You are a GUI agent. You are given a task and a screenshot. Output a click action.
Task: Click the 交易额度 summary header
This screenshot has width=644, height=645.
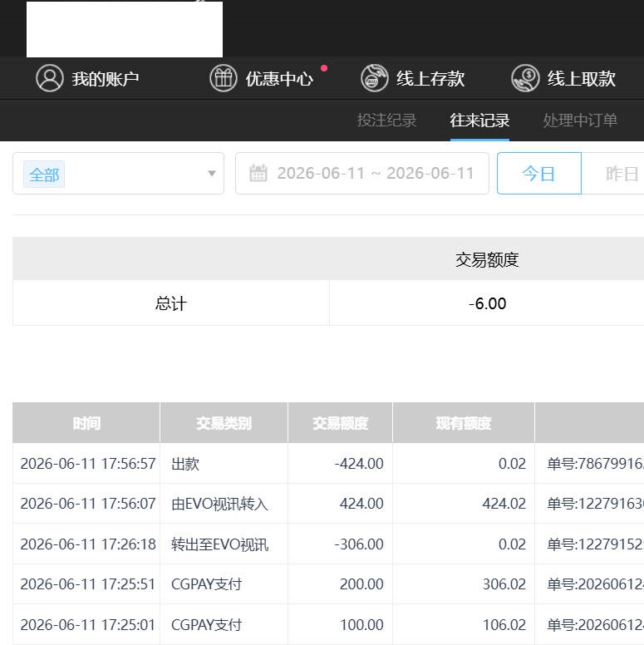point(487,260)
